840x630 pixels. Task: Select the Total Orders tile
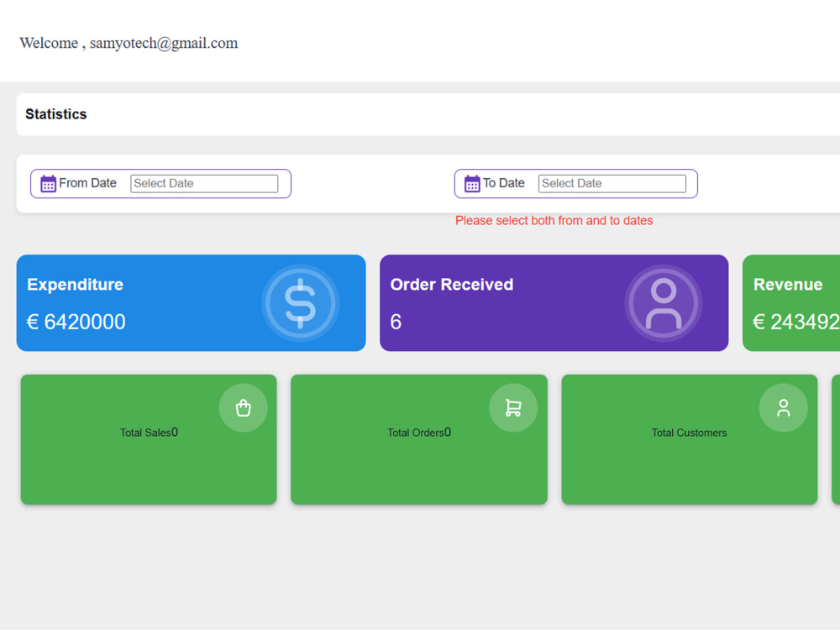[419, 439]
